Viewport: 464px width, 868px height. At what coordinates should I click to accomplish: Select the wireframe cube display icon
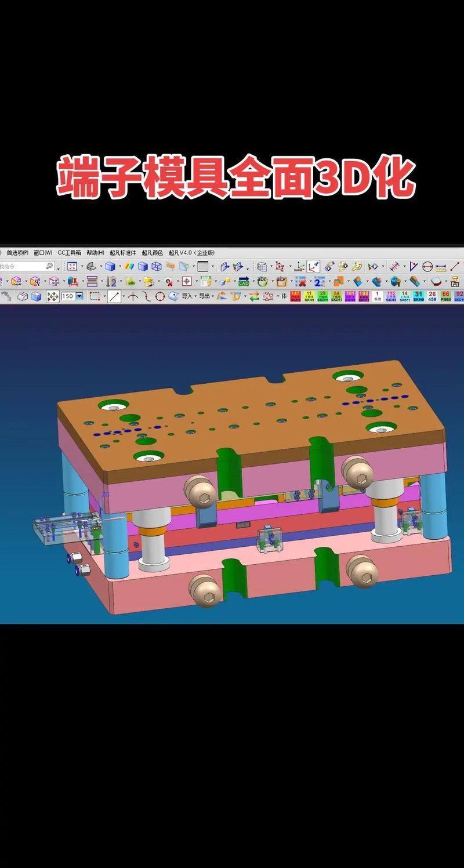coord(157,267)
